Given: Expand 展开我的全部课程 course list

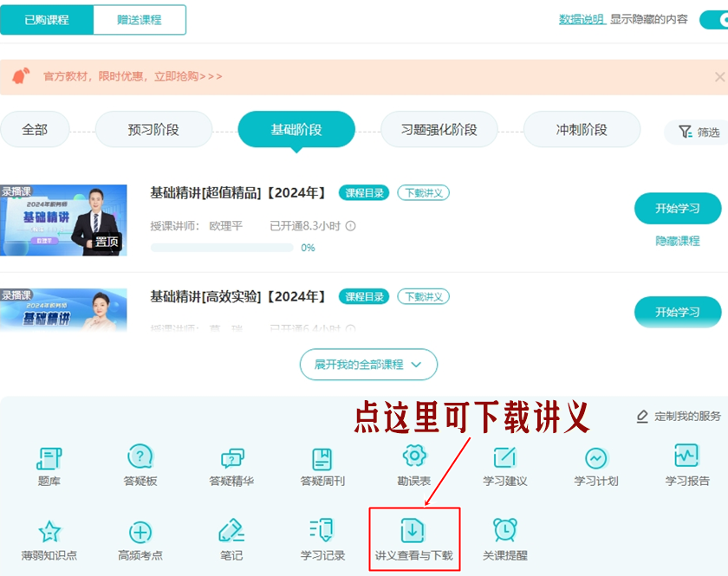Looking at the screenshot, I should coord(368,365).
